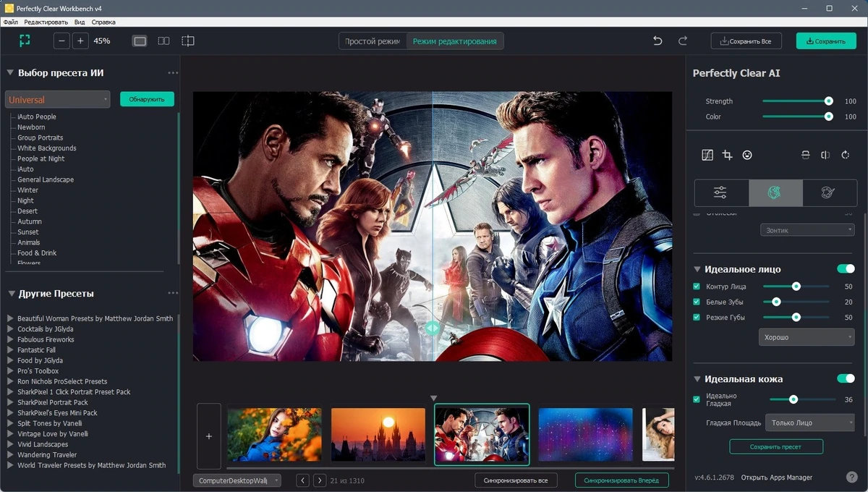Open the Хорошо dropdown
The image size is (868, 492).
(x=807, y=337)
